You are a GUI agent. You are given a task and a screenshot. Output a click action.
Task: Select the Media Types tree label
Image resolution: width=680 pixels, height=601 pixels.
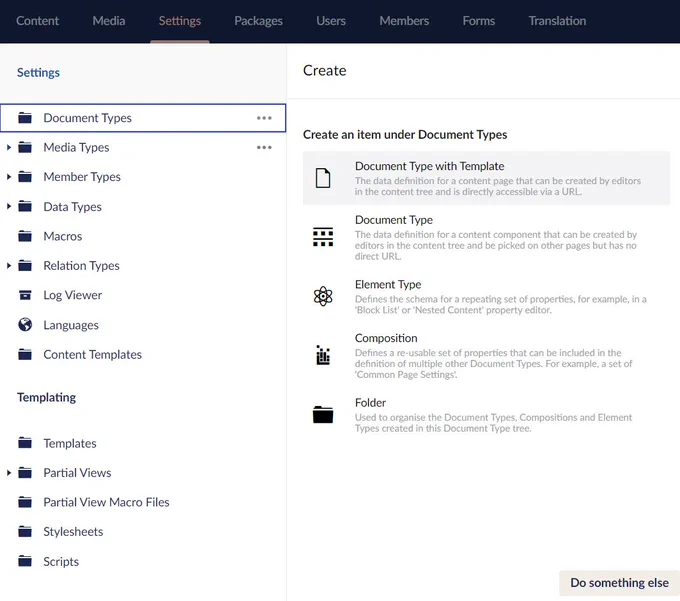coord(76,147)
